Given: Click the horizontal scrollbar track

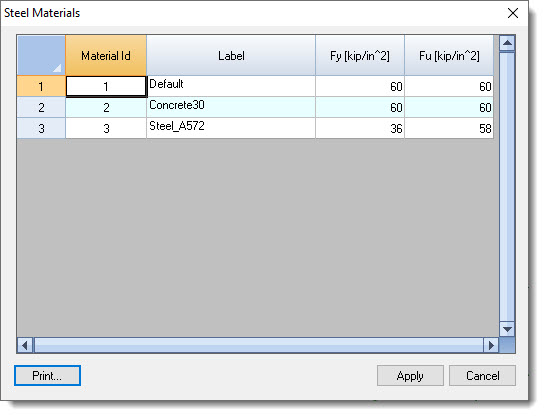Looking at the screenshot, I should [258, 345].
